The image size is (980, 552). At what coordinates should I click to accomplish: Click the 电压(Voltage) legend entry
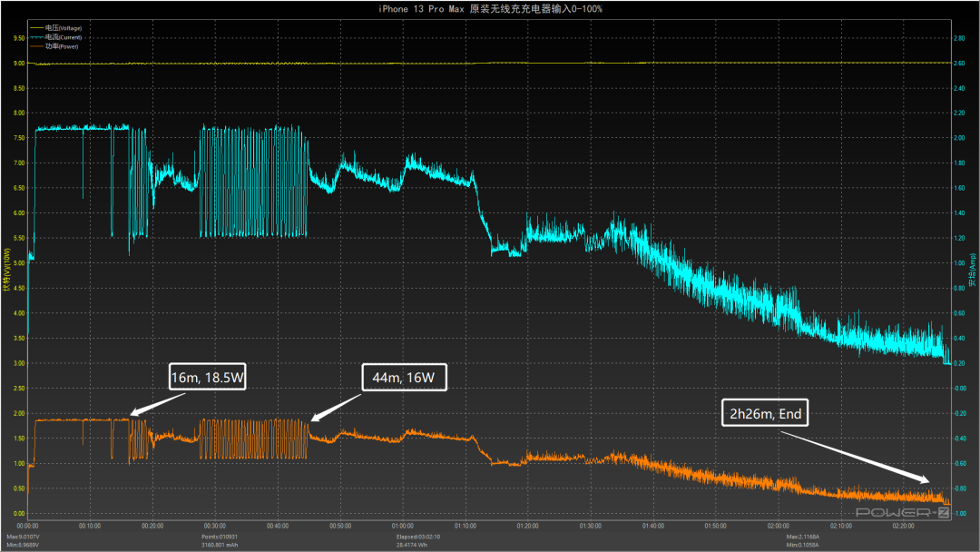[55, 28]
